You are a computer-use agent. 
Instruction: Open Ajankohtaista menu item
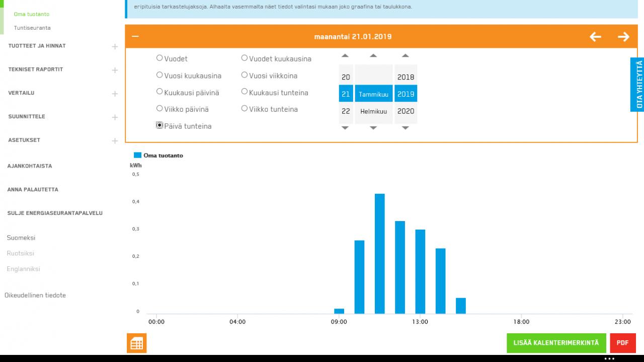click(x=29, y=166)
